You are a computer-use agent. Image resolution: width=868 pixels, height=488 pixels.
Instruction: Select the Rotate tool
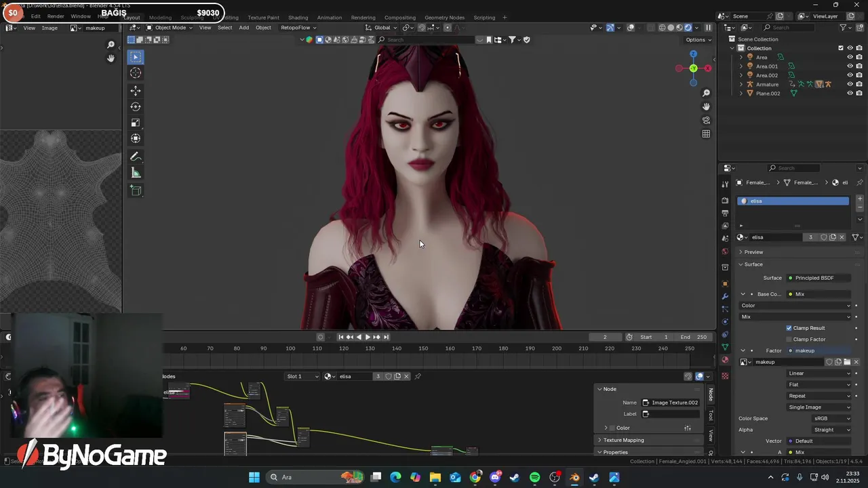point(136,106)
